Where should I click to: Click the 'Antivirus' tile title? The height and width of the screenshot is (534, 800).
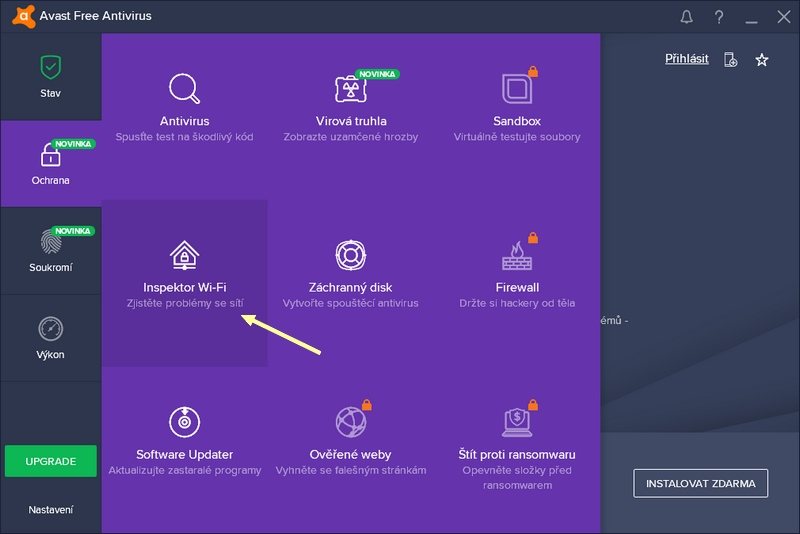(184, 121)
